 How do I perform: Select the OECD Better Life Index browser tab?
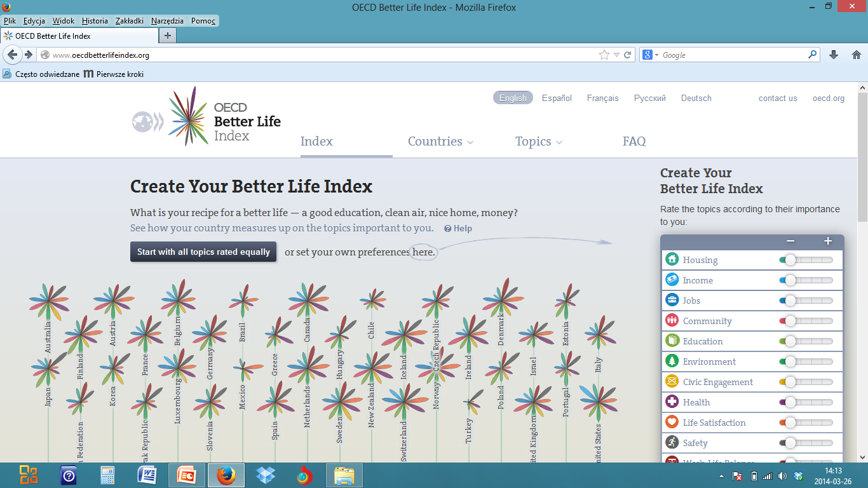coord(78,36)
